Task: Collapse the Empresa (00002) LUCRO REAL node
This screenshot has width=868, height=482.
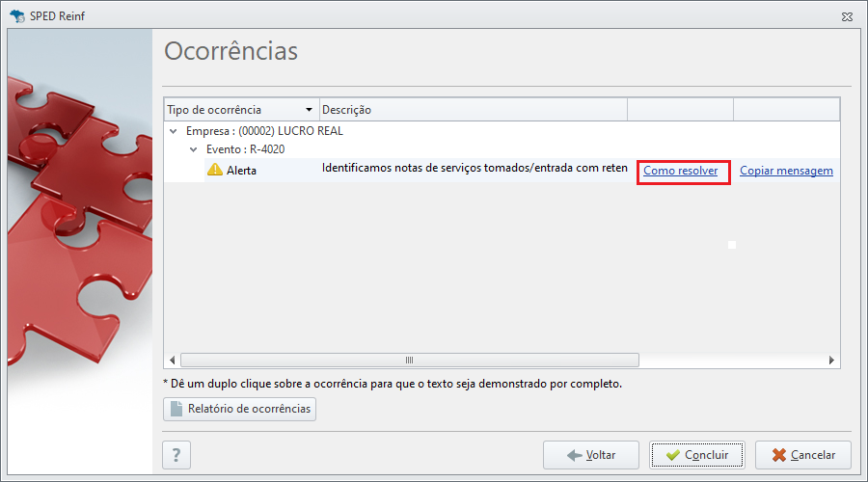Action: pos(174,131)
